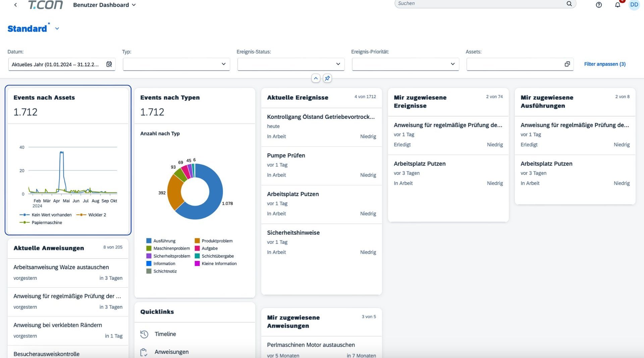Open Kontrollgang Ölstand Getriebevortrock... event
Viewport: 644px width, 358px height.
(322, 127)
